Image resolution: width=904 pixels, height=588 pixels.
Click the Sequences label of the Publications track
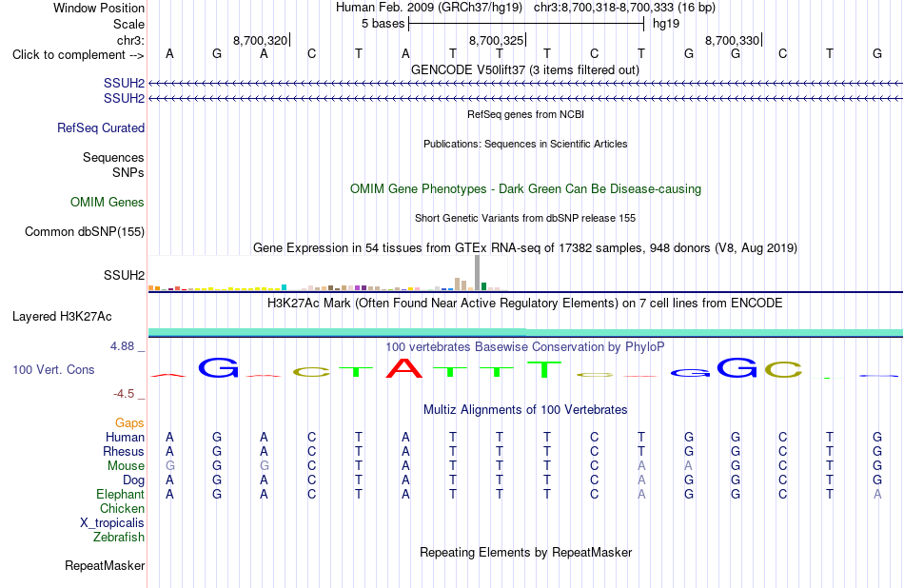tap(113, 157)
